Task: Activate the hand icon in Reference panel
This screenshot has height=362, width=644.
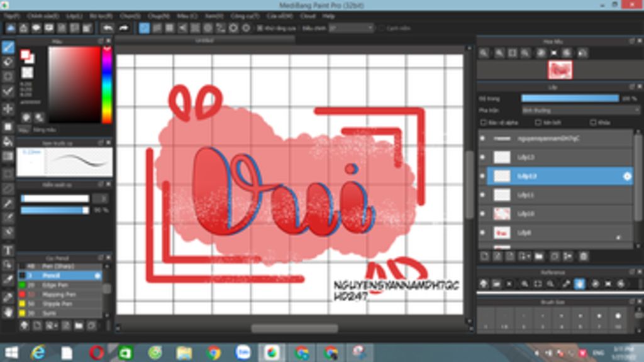Action: pos(579,283)
